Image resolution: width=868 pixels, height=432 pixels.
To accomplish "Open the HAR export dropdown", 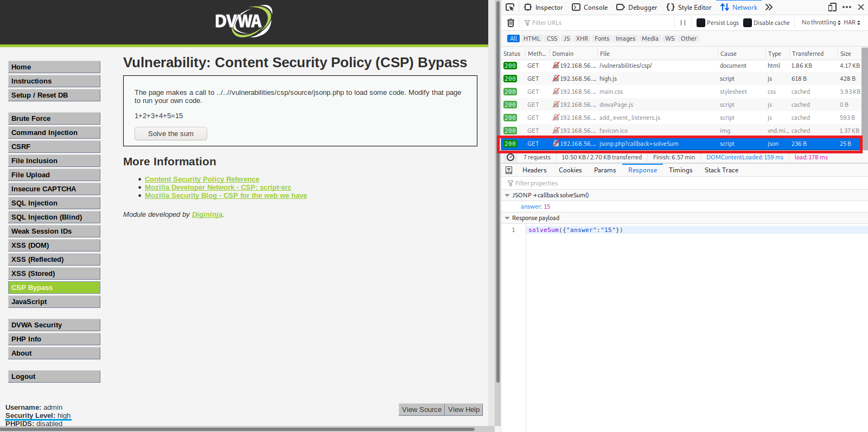I will 852,23.
